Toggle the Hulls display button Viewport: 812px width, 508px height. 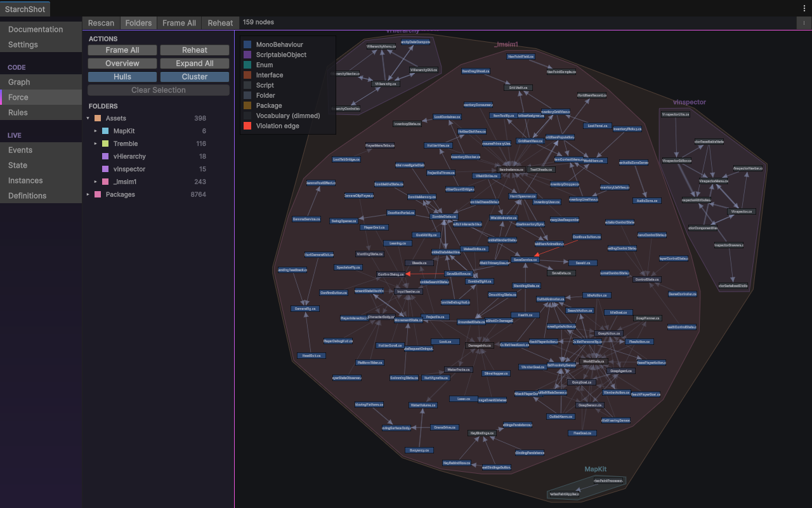click(x=122, y=77)
